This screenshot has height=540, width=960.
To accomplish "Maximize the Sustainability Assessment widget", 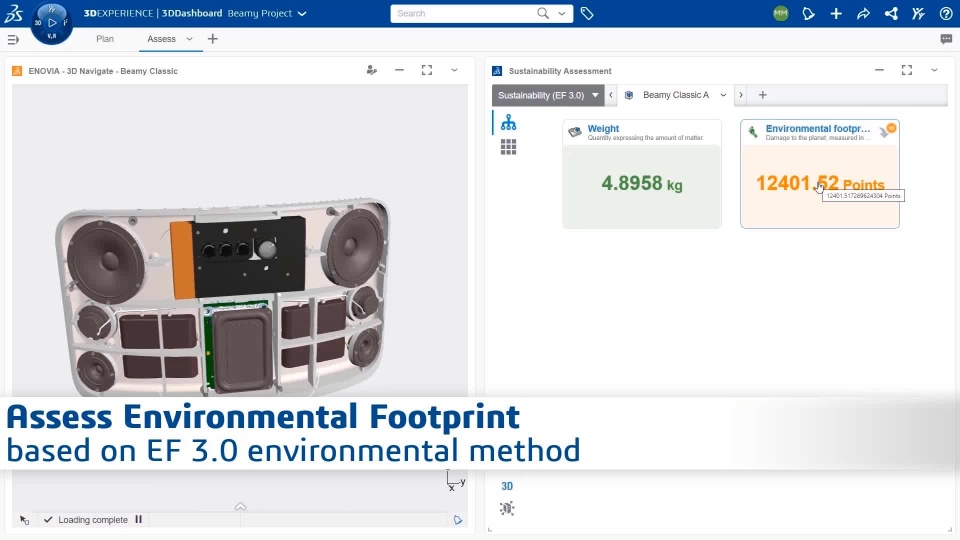I will tap(907, 70).
